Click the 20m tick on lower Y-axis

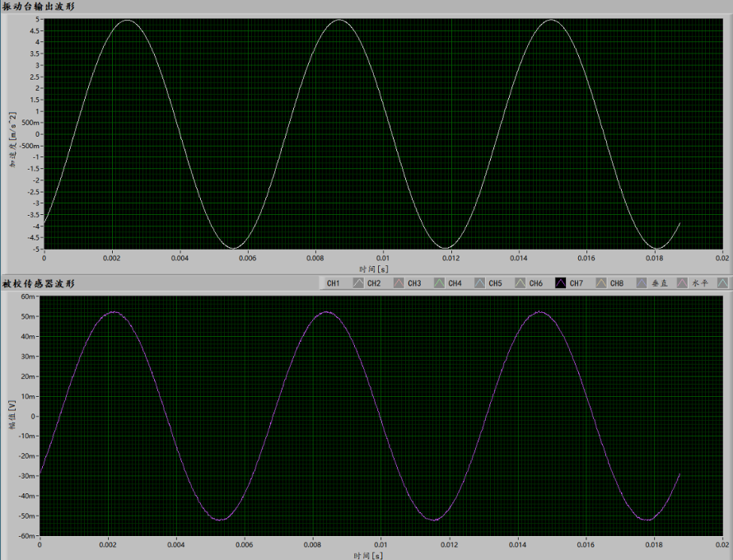tap(28, 376)
